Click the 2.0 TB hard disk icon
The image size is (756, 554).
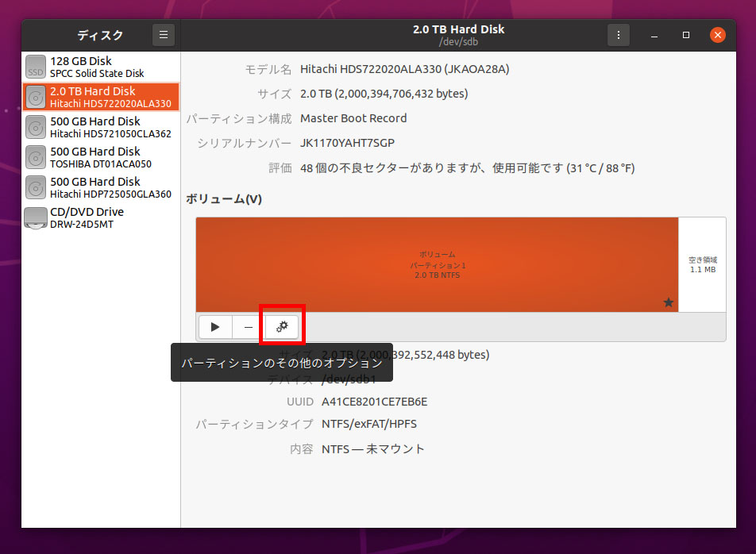36,97
